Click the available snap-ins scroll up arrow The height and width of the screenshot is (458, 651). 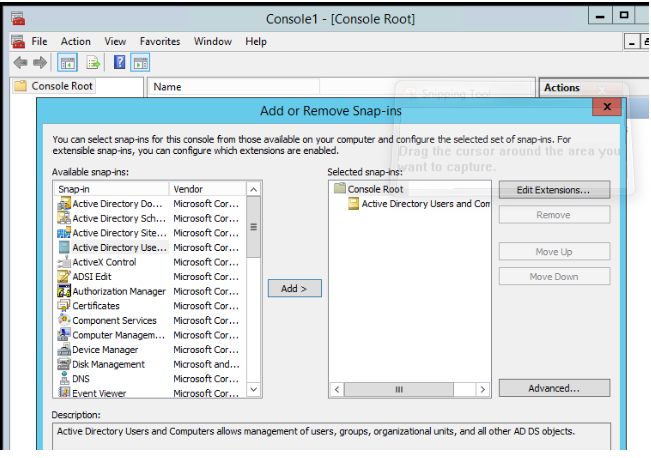(x=254, y=189)
